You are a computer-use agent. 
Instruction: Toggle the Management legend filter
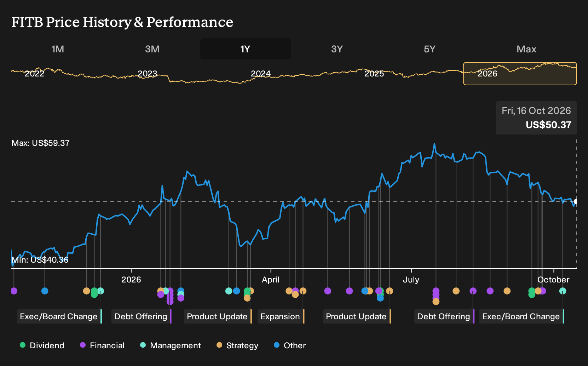click(x=171, y=345)
